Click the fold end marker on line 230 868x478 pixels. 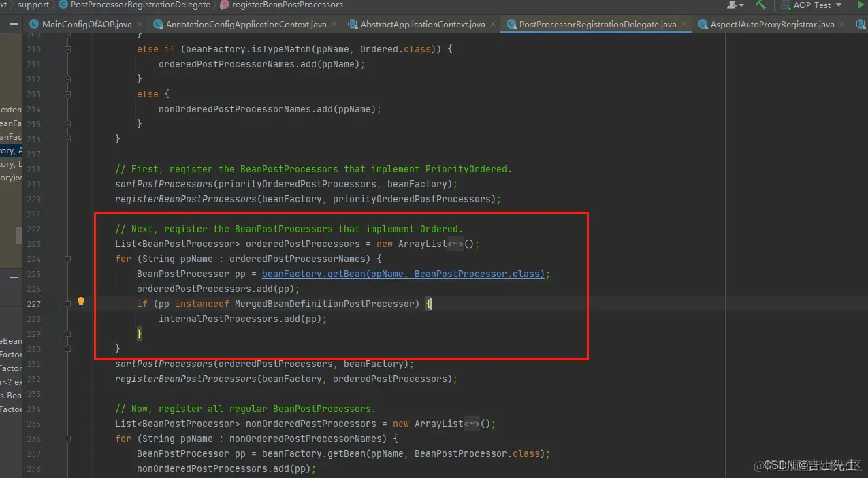click(x=67, y=349)
